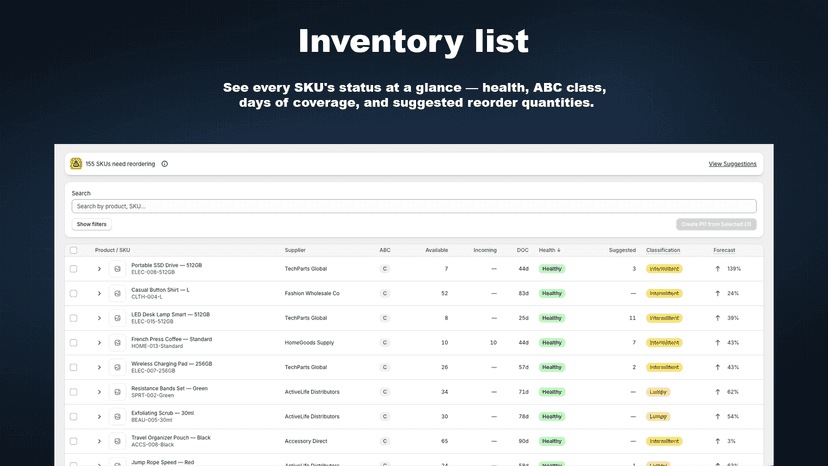Image resolution: width=828 pixels, height=466 pixels.
Task: Click the DOC column header
Action: point(522,250)
